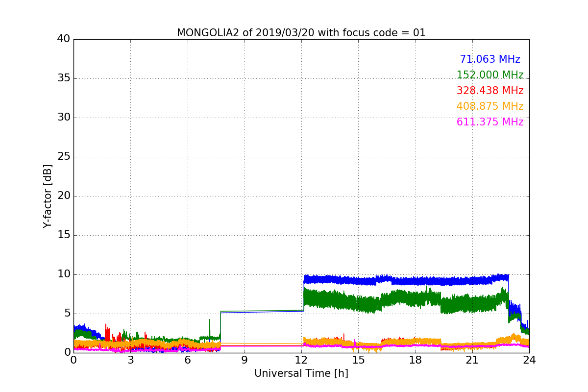Viewport: 588px width, 392px height.
Task: Click the Universal Time [h] axis label
Action: pyautogui.click(x=301, y=373)
